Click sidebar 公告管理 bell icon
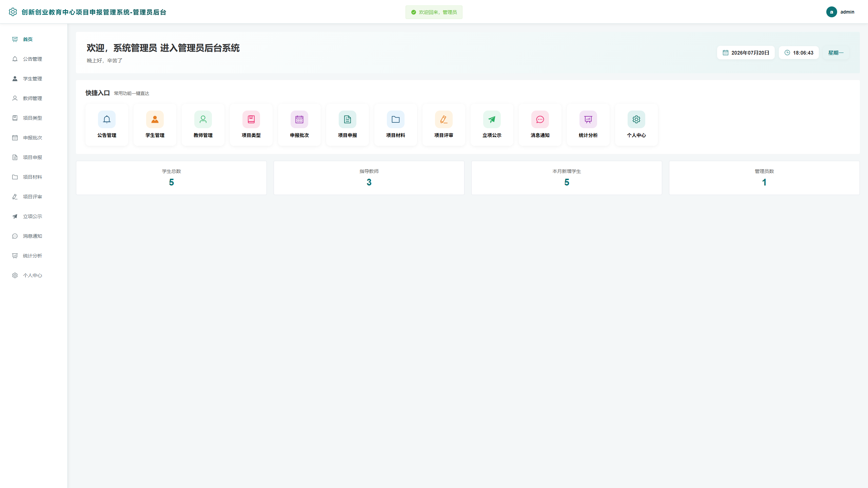Viewport: 868px width, 488px height. (15, 59)
